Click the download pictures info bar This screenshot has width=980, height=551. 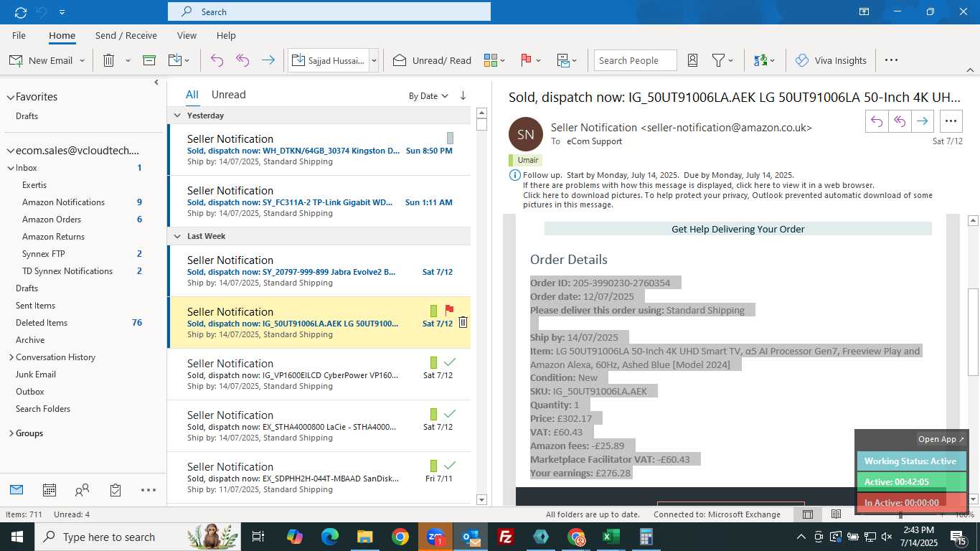point(727,199)
